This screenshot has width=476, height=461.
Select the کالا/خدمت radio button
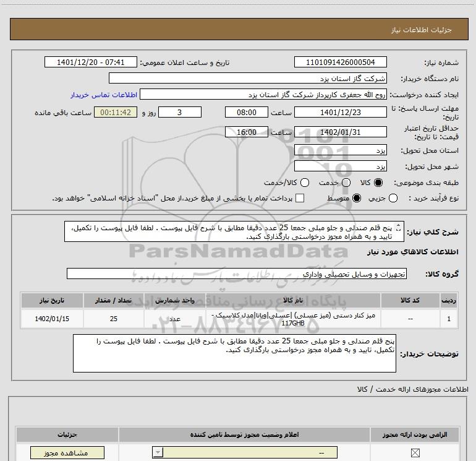point(305,183)
